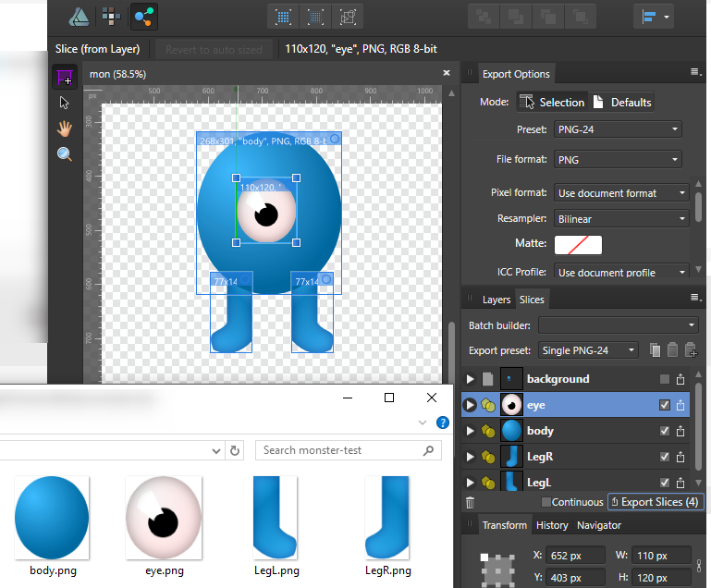Expand the body slice entry

(470, 431)
